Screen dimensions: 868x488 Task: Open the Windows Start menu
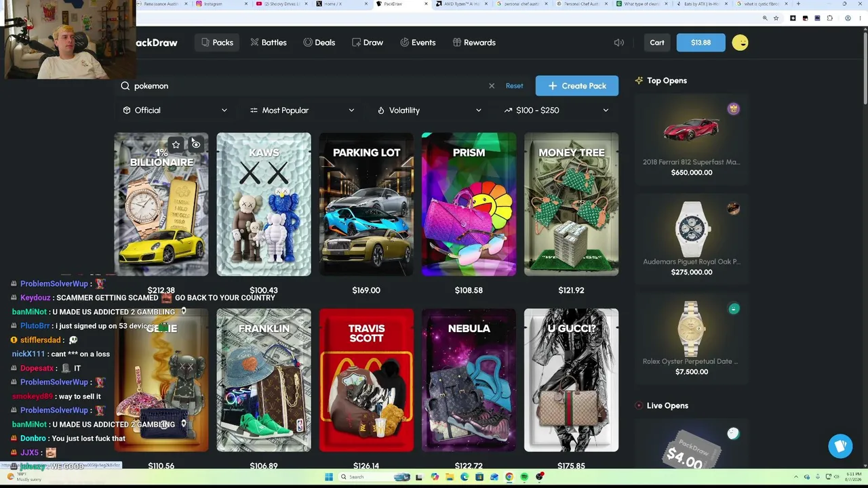tap(329, 477)
